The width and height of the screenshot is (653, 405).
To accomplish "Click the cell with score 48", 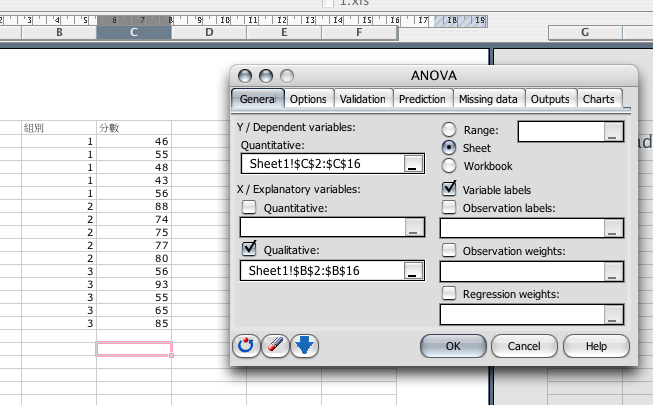I will 134,167.
